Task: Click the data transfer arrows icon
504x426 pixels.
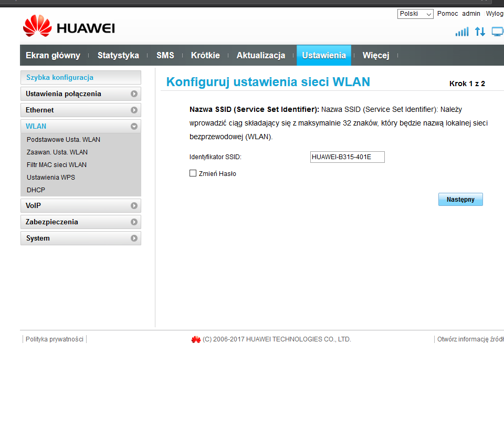Action: (480, 32)
